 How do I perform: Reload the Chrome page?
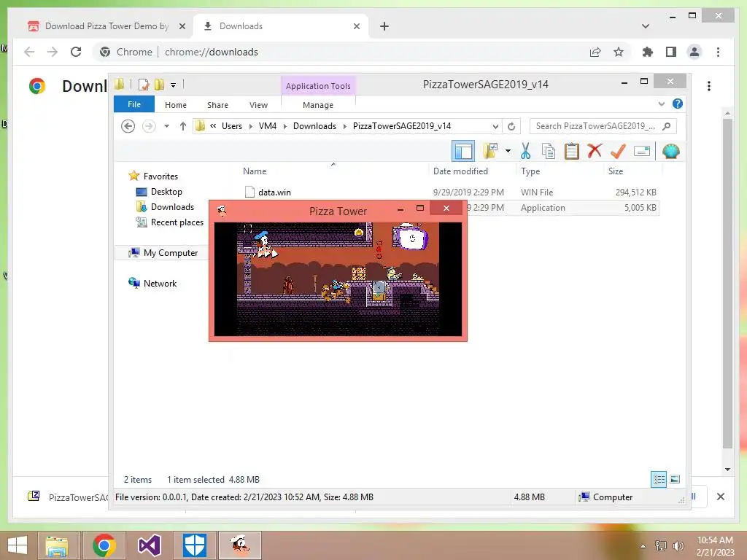tap(76, 52)
